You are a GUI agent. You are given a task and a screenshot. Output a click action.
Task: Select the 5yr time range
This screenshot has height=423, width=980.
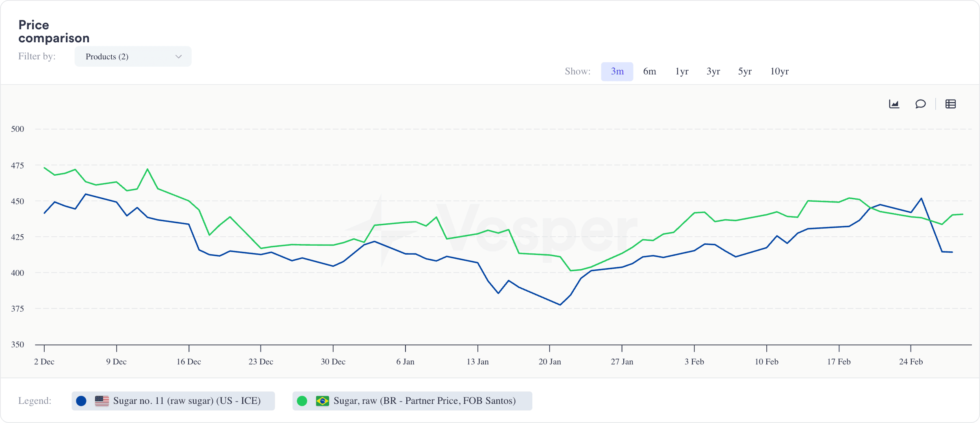point(745,72)
